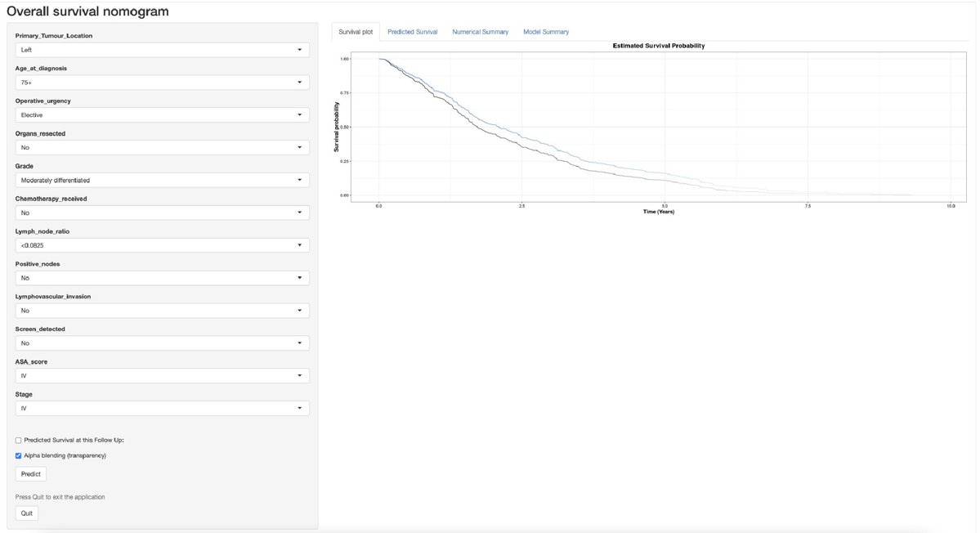Expand the Positive_nodes dropdown
980x533 pixels.
tap(162, 278)
